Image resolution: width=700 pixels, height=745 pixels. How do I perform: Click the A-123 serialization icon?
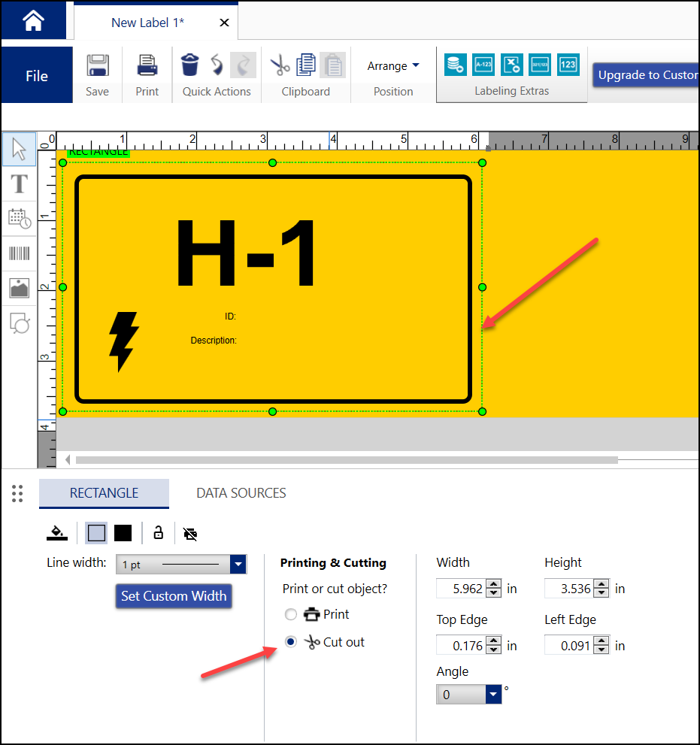pyautogui.click(x=483, y=65)
